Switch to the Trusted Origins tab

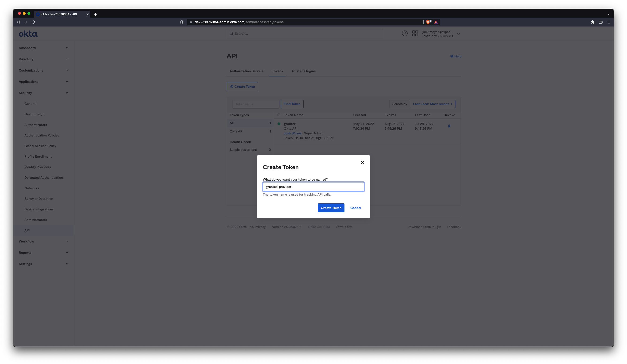(303, 71)
